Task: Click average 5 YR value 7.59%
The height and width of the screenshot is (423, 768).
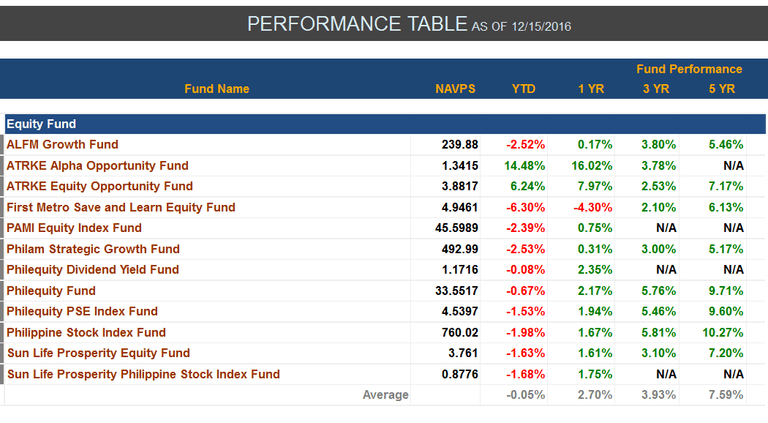Action: 726,395
